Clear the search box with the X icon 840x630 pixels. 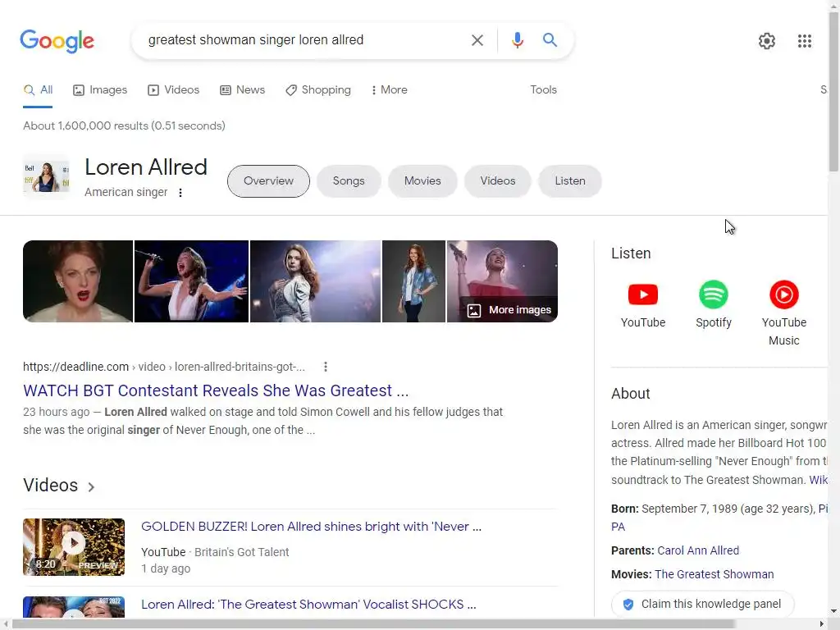coord(477,40)
